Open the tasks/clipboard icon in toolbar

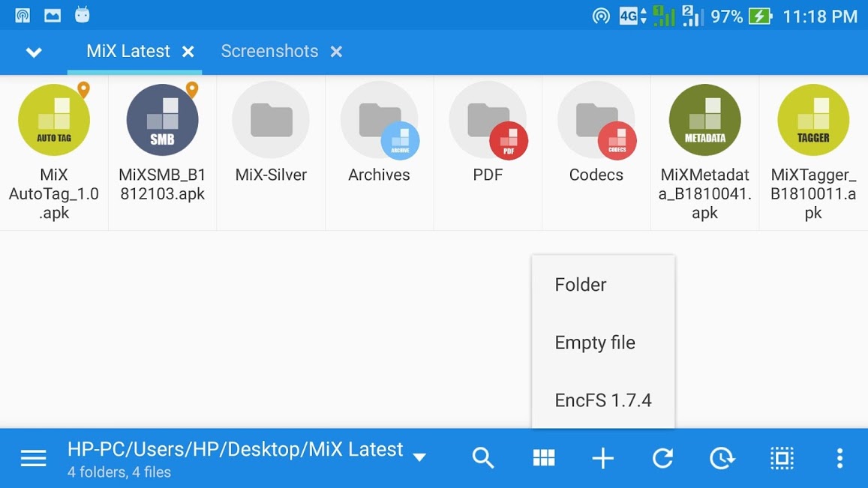[782, 457]
